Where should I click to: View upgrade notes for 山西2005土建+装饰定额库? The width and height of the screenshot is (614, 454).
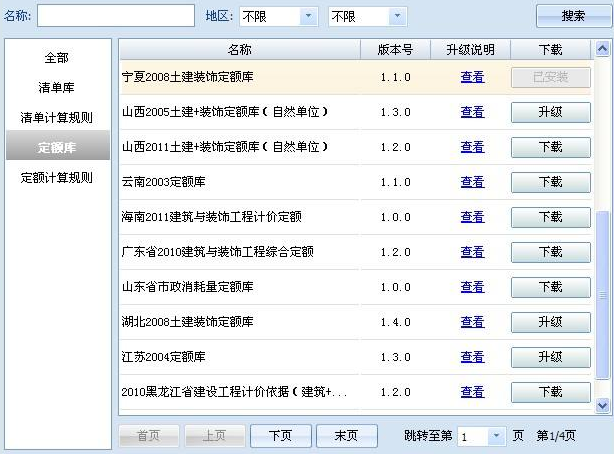tap(473, 112)
